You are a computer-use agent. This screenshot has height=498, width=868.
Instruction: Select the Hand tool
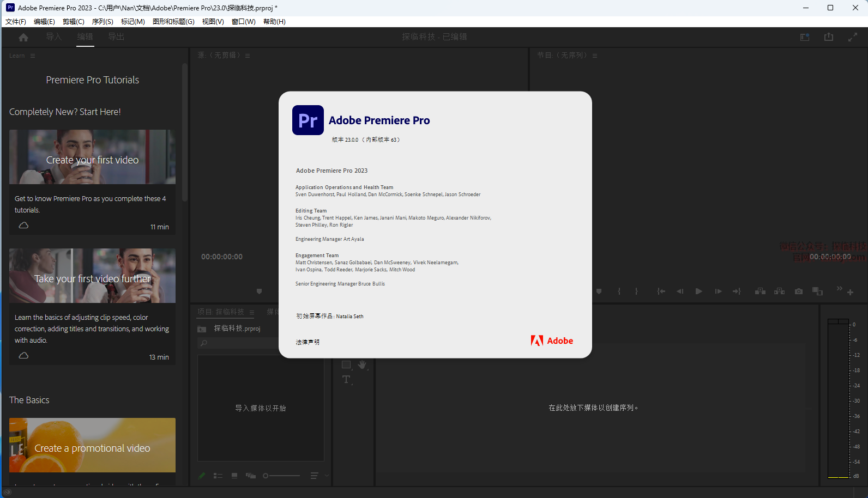[x=362, y=365]
